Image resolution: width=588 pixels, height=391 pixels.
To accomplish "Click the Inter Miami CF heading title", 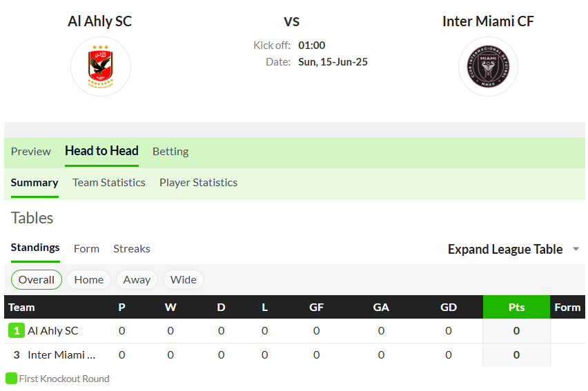I will pos(488,21).
